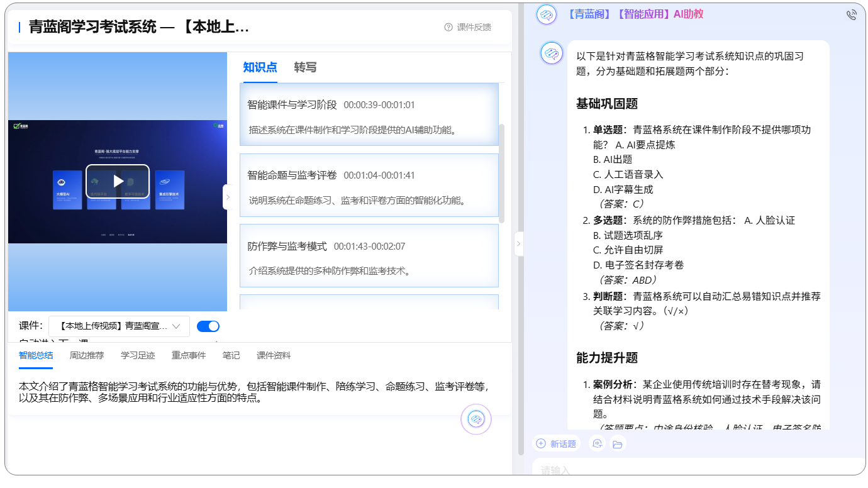This screenshot has height=488, width=868.
Task: Collapse the AI助教 panel using the divider arrow
Action: pyautogui.click(x=518, y=243)
